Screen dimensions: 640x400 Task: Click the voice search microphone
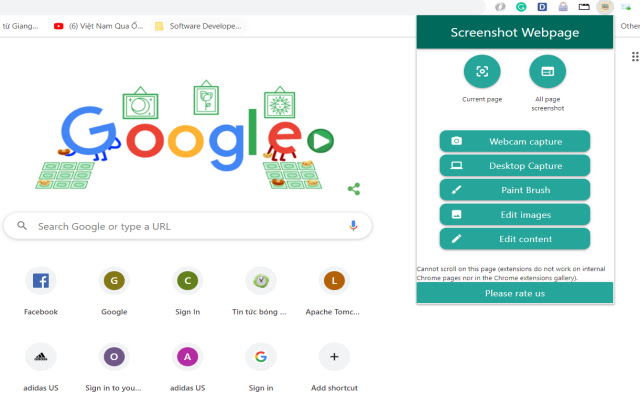(x=353, y=226)
